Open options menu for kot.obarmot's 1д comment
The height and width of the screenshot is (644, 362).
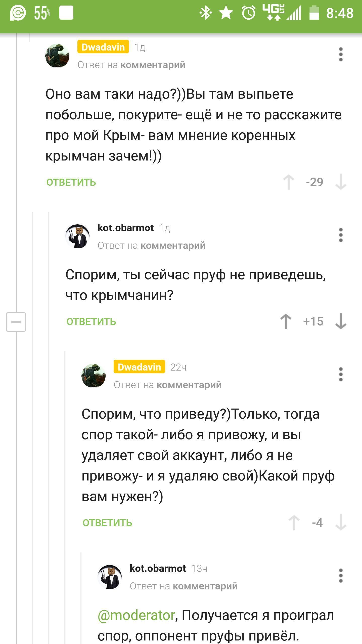click(341, 235)
